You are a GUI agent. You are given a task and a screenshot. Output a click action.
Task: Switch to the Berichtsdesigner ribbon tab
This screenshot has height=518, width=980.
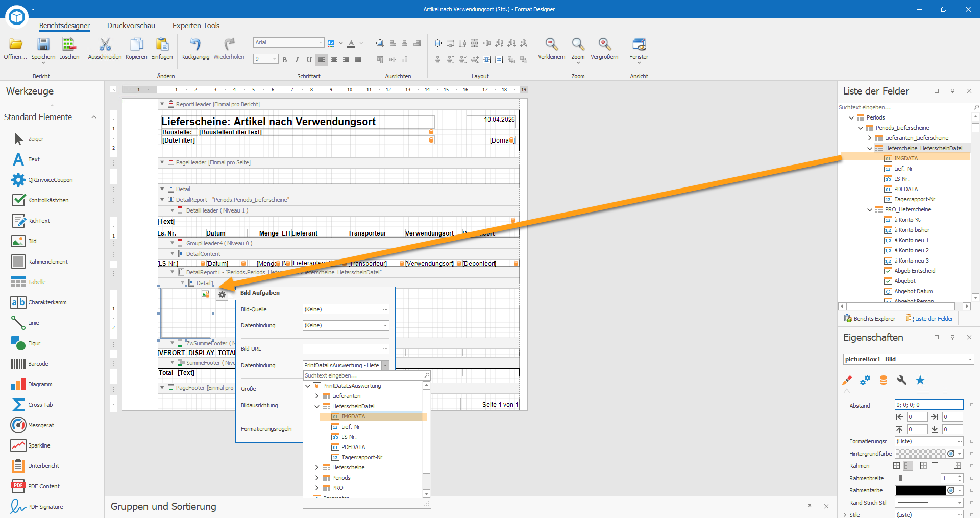pyautogui.click(x=64, y=26)
